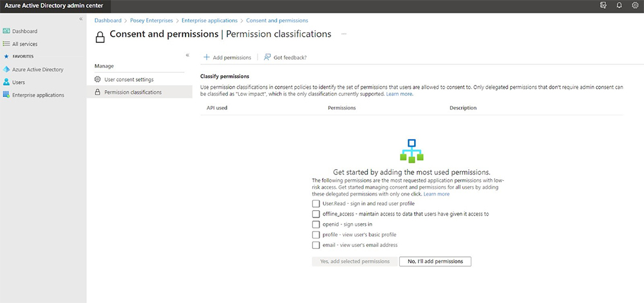This screenshot has width=644, height=303.
Task: Go to Posey Enterprises breadcrumb link
Action: pos(151,20)
